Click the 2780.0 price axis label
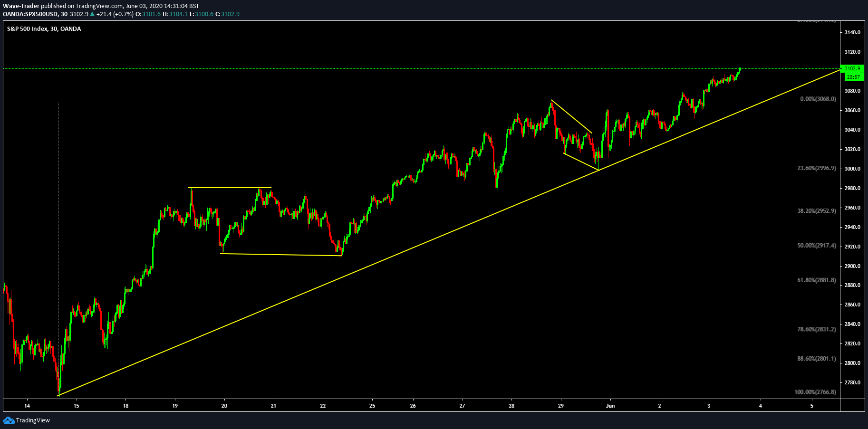 click(x=853, y=382)
